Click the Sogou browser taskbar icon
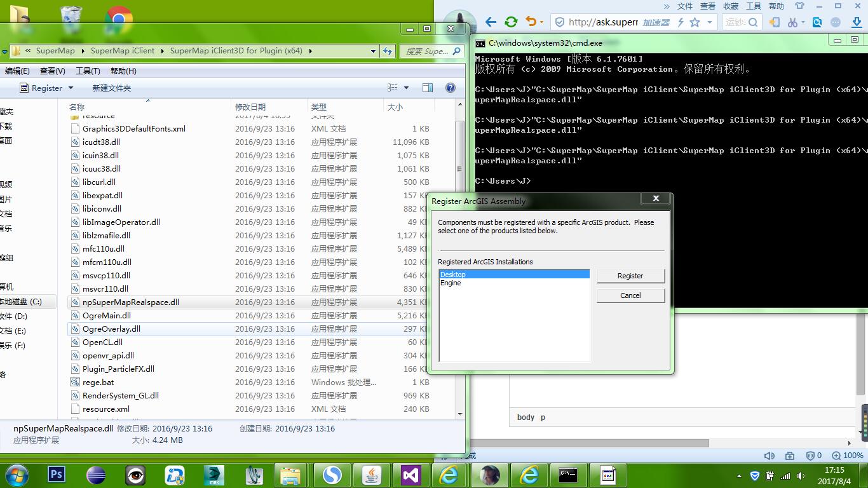This screenshot has width=868, height=488. click(332, 475)
